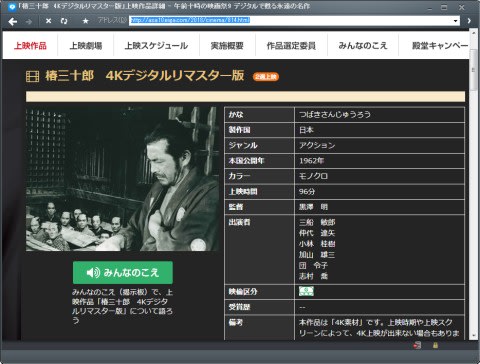Click the みんなのこえ(掲示板) description text
The height and width of the screenshot is (364, 480).
tap(122, 306)
